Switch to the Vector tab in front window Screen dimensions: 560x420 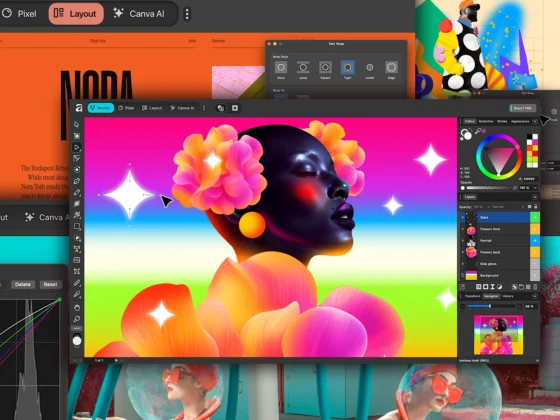[101, 108]
